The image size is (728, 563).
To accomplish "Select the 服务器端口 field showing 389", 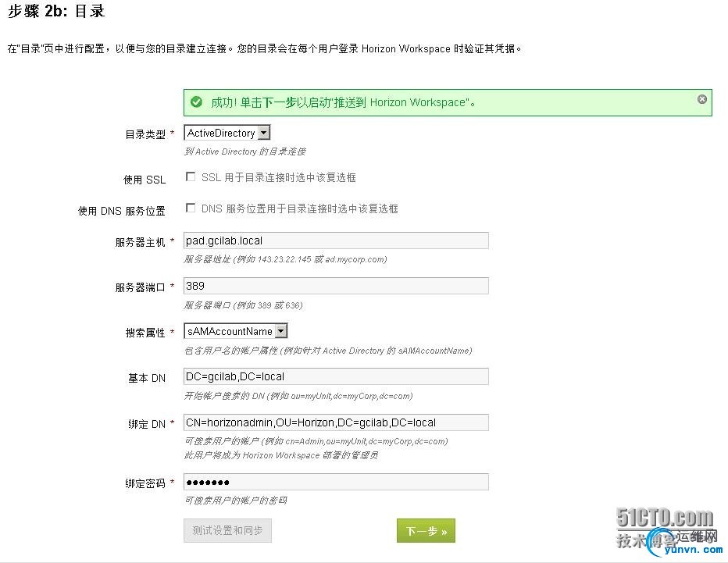I will pyautogui.click(x=336, y=286).
